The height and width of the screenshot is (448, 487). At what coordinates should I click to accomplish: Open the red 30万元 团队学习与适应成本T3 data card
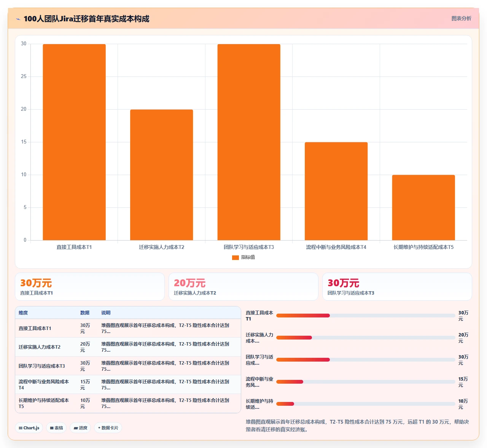click(x=397, y=287)
